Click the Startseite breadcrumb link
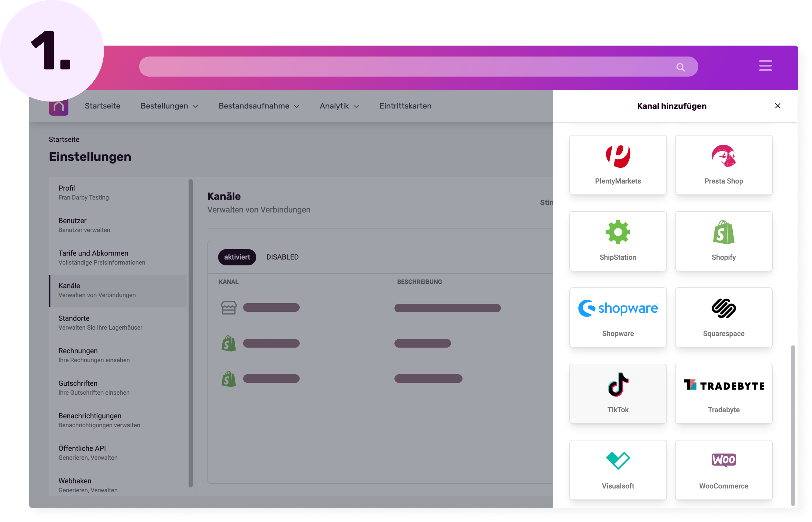Image resolution: width=812 pixels, height=522 pixels. [x=64, y=139]
